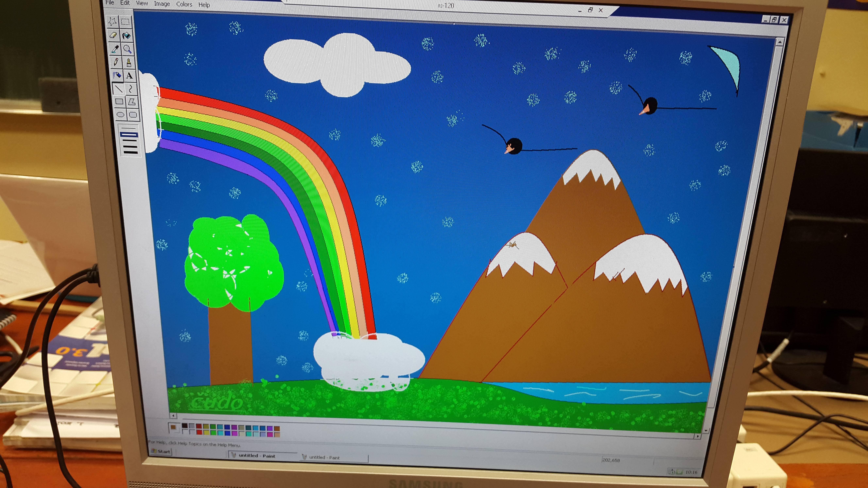Pick the brown top-row swatch

(x=277, y=429)
